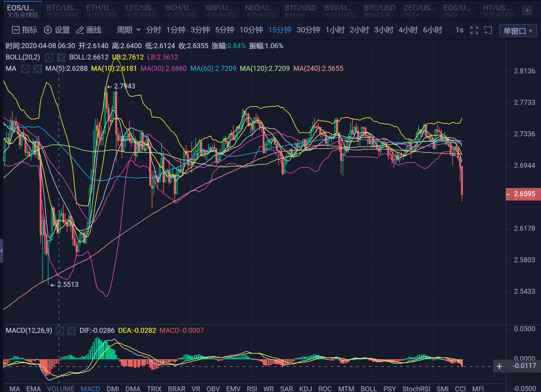Open the 指标 indicators chart icon
541x392 pixels.
tap(16, 30)
